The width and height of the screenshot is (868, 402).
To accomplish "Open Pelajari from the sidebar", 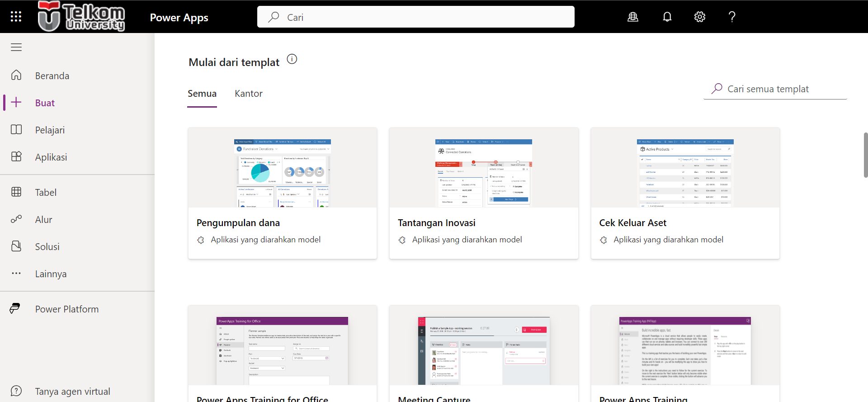I will point(50,130).
